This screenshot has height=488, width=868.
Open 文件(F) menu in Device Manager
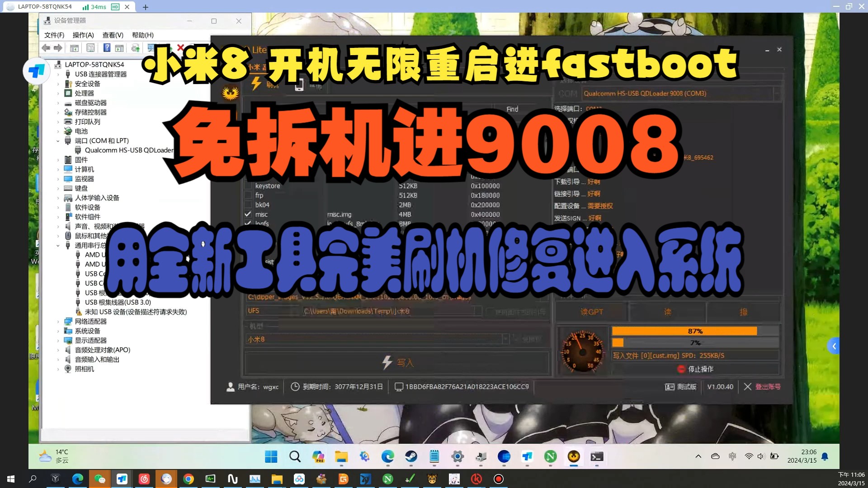pyautogui.click(x=54, y=35)
